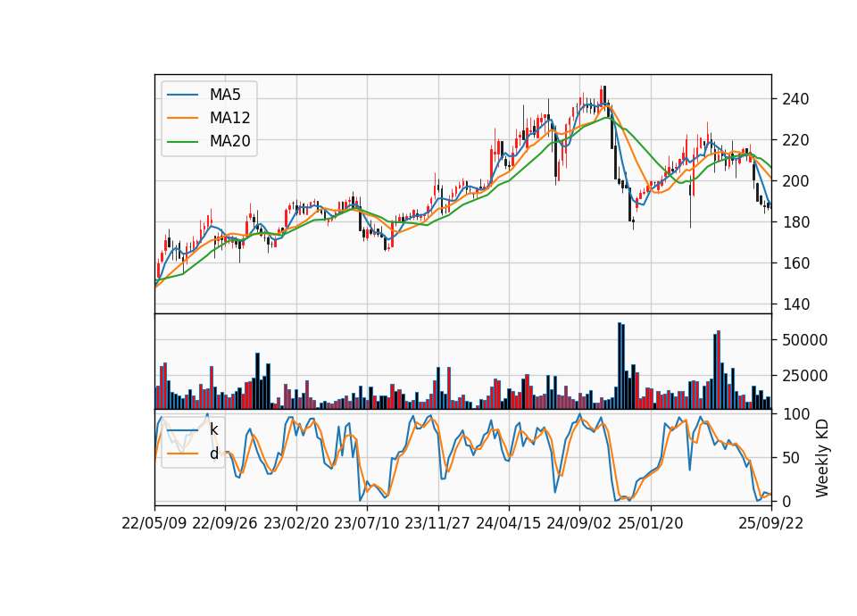Click the 200 price axis tick
The height and width of the screenshot is (616, 857).
pyautogui.click(x=795, y=181)
